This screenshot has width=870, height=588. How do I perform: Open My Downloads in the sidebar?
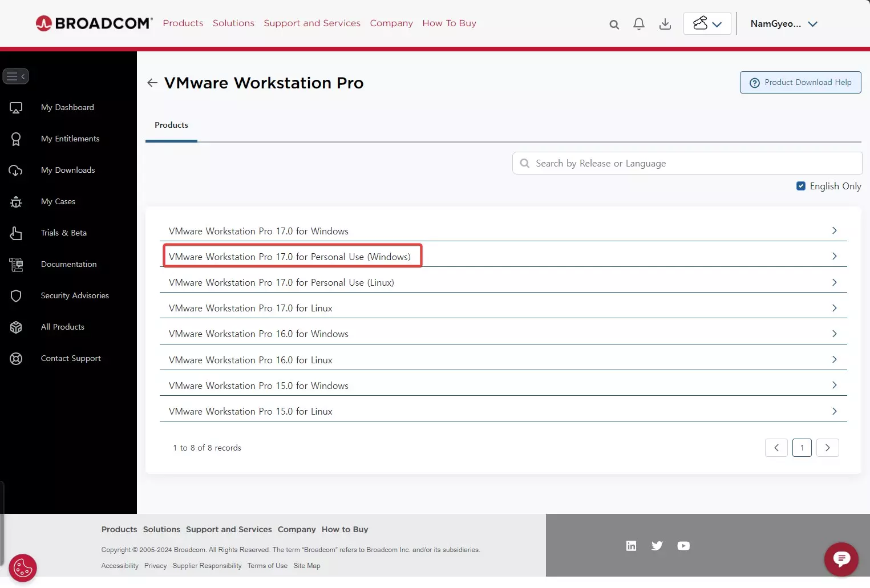click(x=67, y=170)
